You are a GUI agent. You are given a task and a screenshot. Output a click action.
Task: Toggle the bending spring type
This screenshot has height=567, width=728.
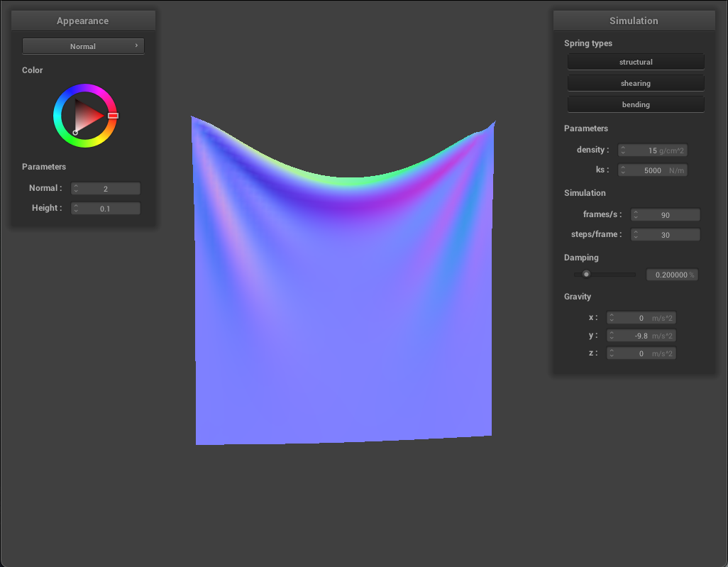tap(636, 104)
